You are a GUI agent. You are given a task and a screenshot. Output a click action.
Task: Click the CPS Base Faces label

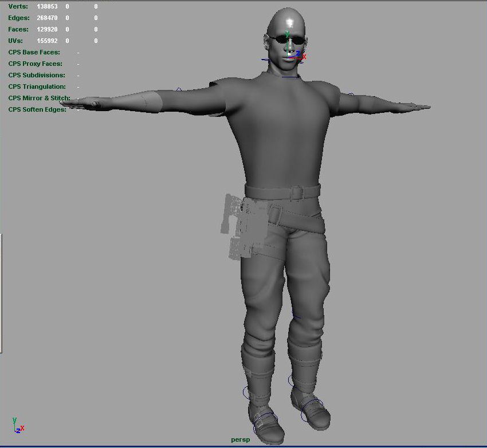click(x=34, y=52)
